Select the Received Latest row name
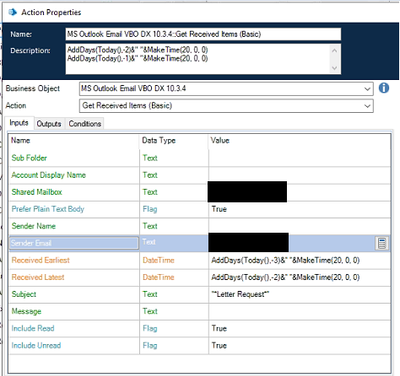Screen dimensions: 400x376 pos(38,277)
